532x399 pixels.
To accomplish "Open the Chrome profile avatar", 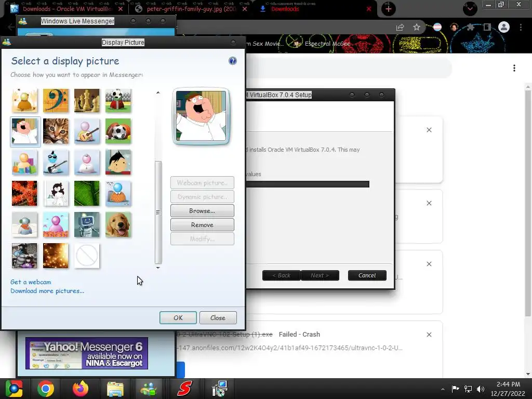I will [x=504, y=27].
